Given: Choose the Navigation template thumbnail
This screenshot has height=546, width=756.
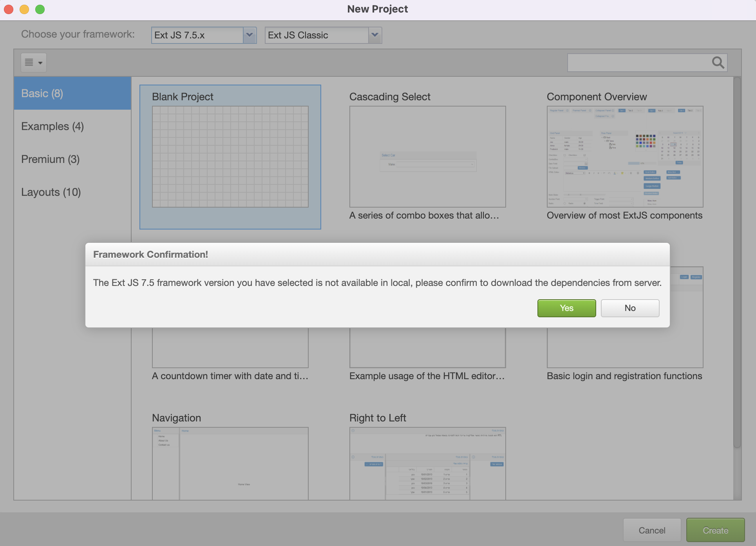Looking at the screenshot, I should pyautogui.click(x=230, y=464).
